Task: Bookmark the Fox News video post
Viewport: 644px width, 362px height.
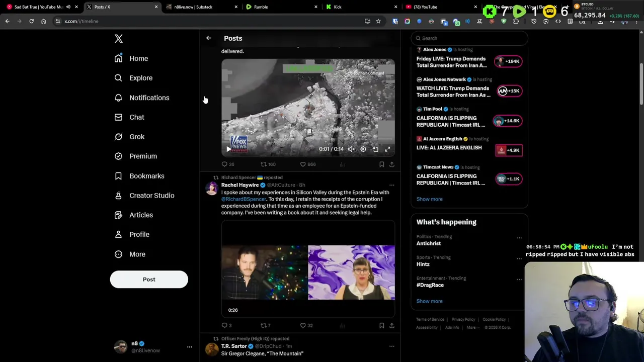Action: (x=381, y=164)
